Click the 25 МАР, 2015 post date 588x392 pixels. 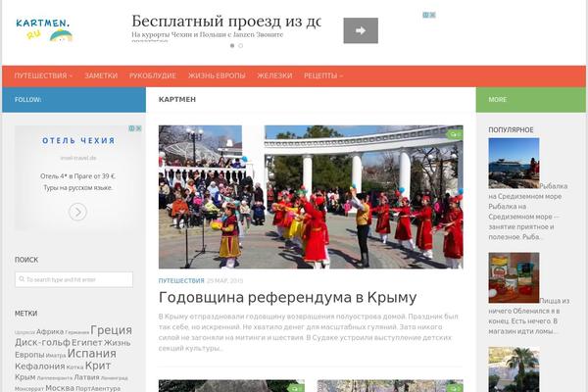[225, 281]
